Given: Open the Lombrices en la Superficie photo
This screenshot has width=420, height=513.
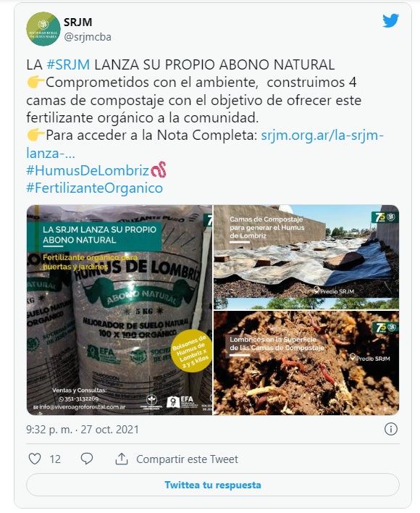Looking at the screenshot, I should [x=306, y=363].
